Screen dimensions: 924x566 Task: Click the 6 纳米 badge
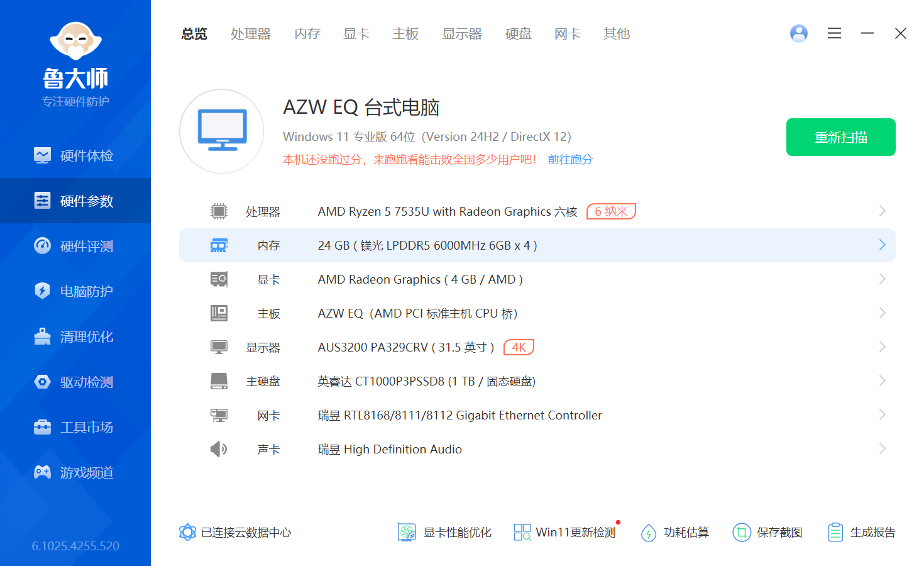tap(611, 211)
